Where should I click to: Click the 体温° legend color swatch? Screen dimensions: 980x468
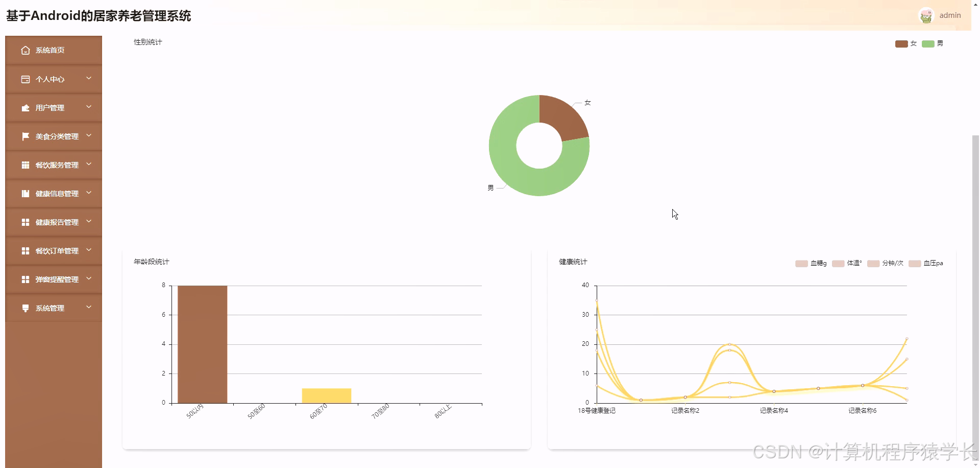838,264
